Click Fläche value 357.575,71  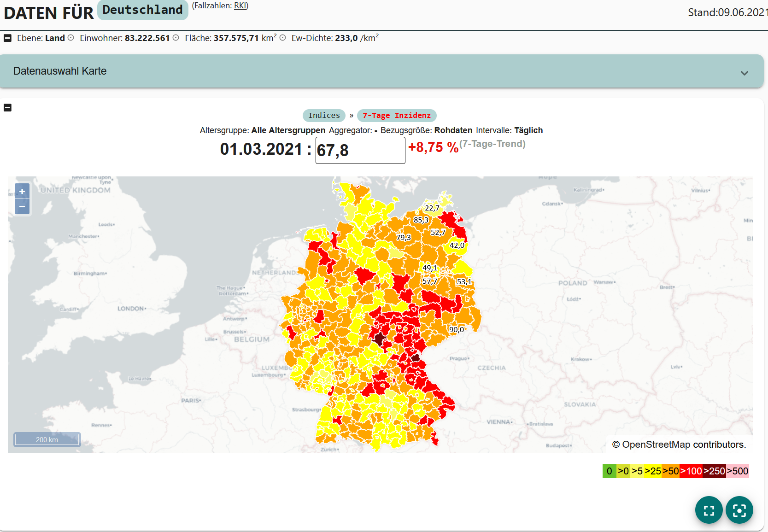236,38
